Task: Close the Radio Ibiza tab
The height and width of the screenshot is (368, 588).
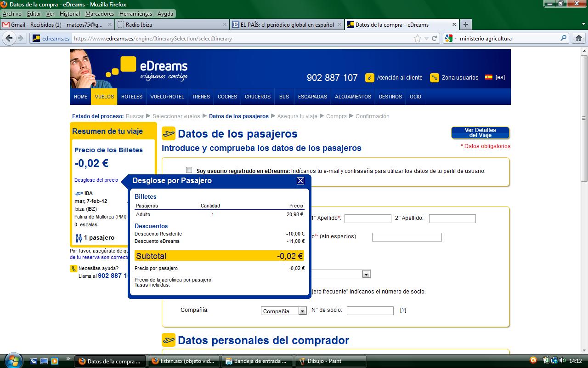Action: [224, 24]
